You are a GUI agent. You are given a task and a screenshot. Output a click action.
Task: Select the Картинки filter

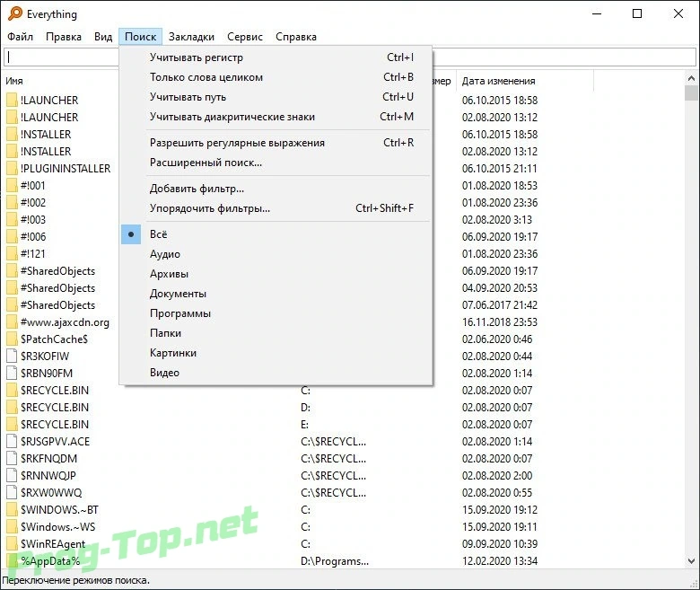[276, 353]
